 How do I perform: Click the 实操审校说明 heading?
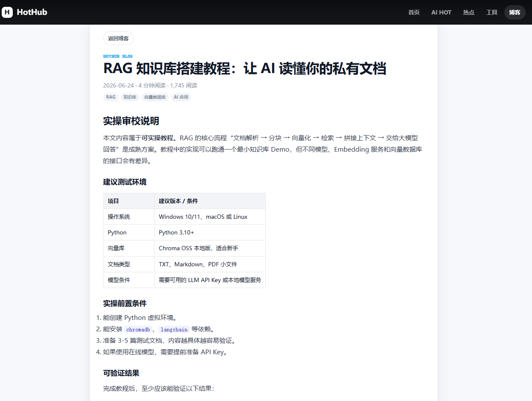[x=131, y=121]
